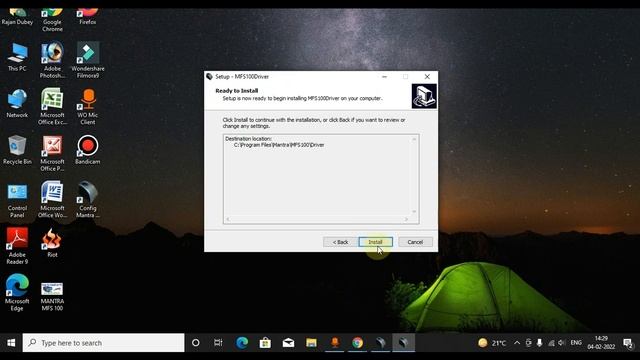Image resolution: width=640 pixels, height=360 pixels.
Task: Click ENG language indicator
Action: [576, 343]
